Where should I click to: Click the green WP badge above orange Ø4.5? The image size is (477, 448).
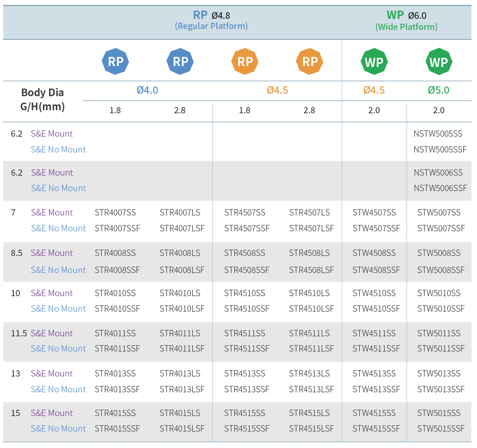pos(374,62)
